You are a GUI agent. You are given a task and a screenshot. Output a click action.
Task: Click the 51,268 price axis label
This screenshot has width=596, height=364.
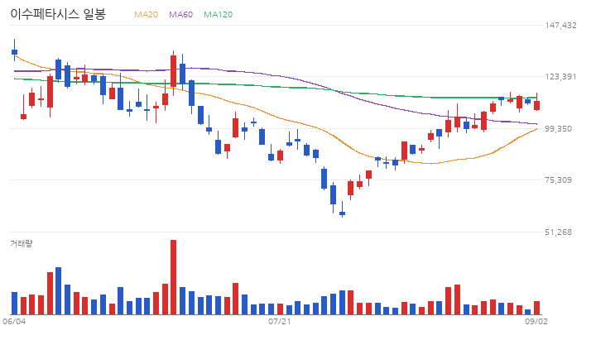(559, 232)
